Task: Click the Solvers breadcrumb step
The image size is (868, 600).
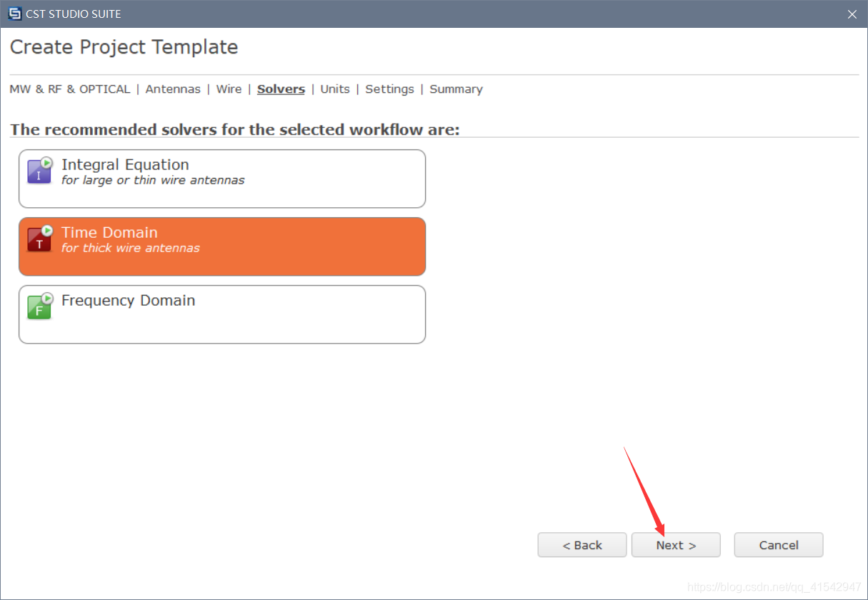Action: point(281,89)
